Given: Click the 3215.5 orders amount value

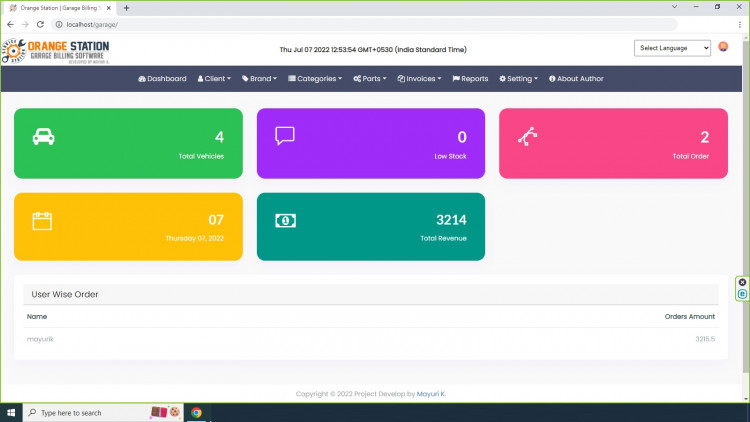Looking at the screenshot, I should click(x=705, y=339).
